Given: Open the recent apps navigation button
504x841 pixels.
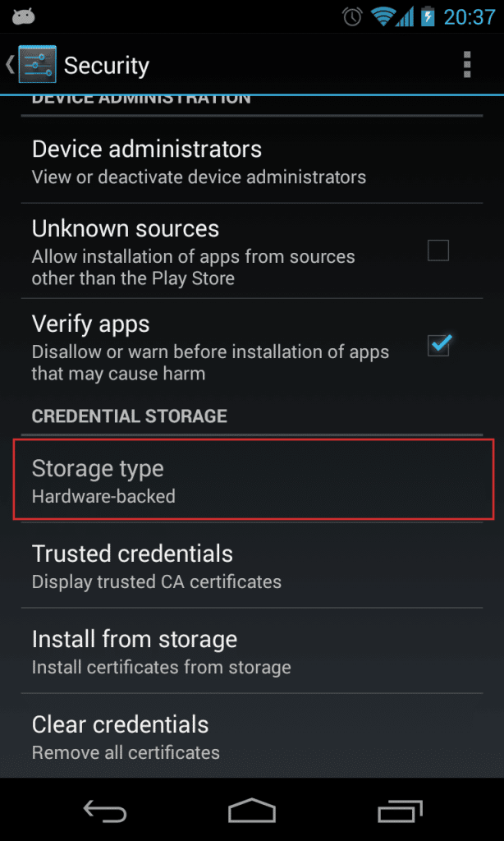Looking at the screenshot, I should point(400,810).
